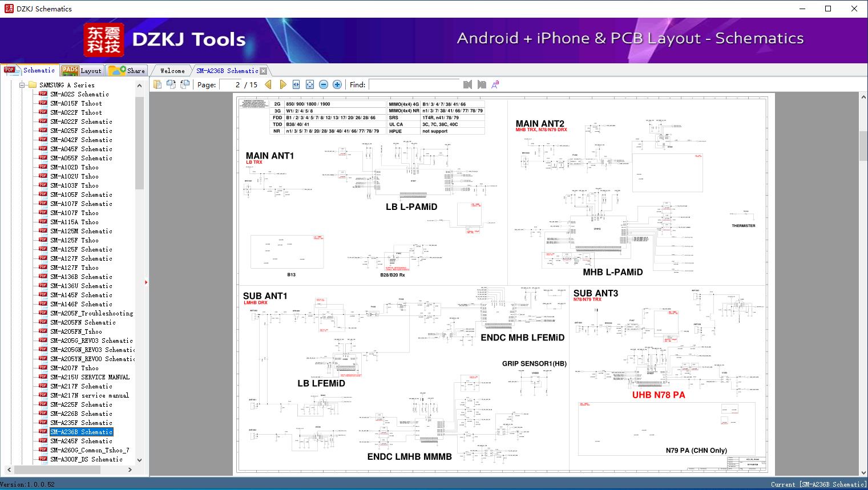Click the fit width icon
The image size is (868, 490).
[x=296, y=84]
